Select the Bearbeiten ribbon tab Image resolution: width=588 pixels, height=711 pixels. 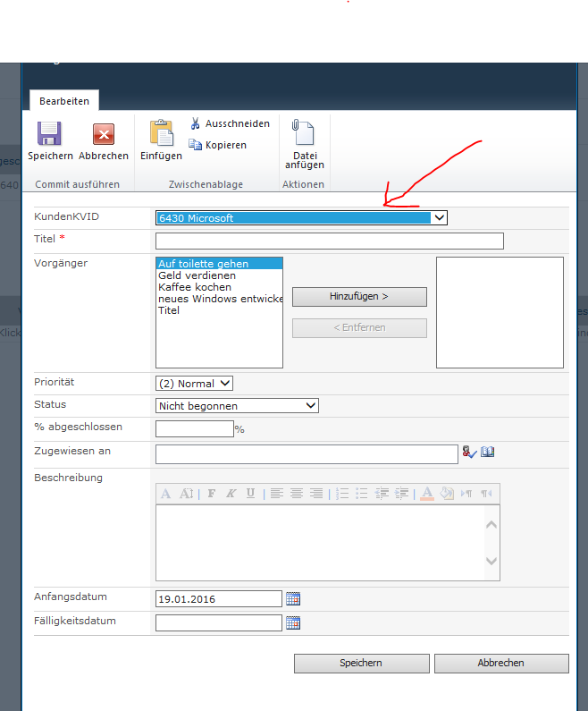coord(64,101)
